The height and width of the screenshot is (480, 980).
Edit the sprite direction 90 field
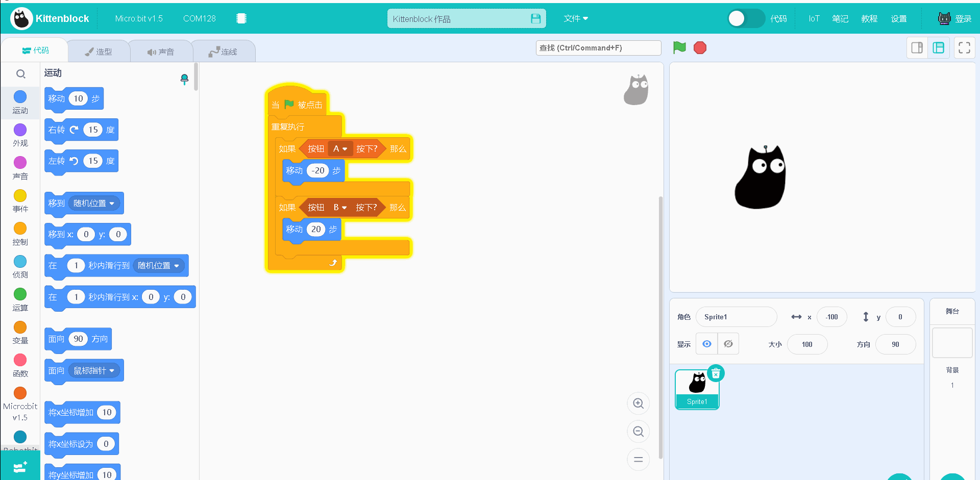pyautogui.click(x=895, y=344)
